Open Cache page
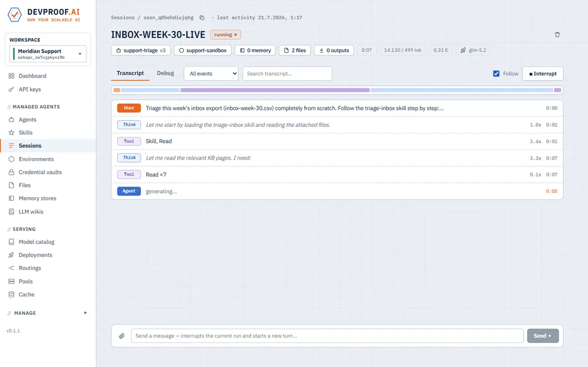 tap(26, 294)
